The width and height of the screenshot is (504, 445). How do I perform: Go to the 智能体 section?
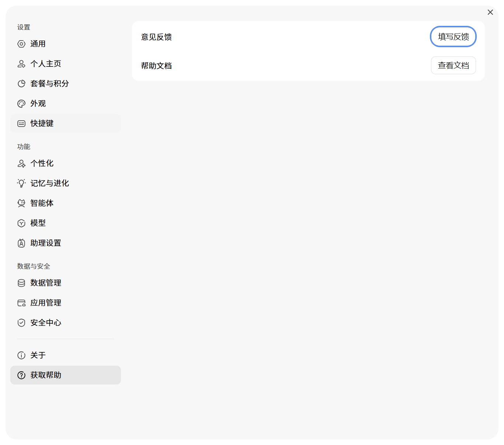pyautogui.click(x=66, y=203)
